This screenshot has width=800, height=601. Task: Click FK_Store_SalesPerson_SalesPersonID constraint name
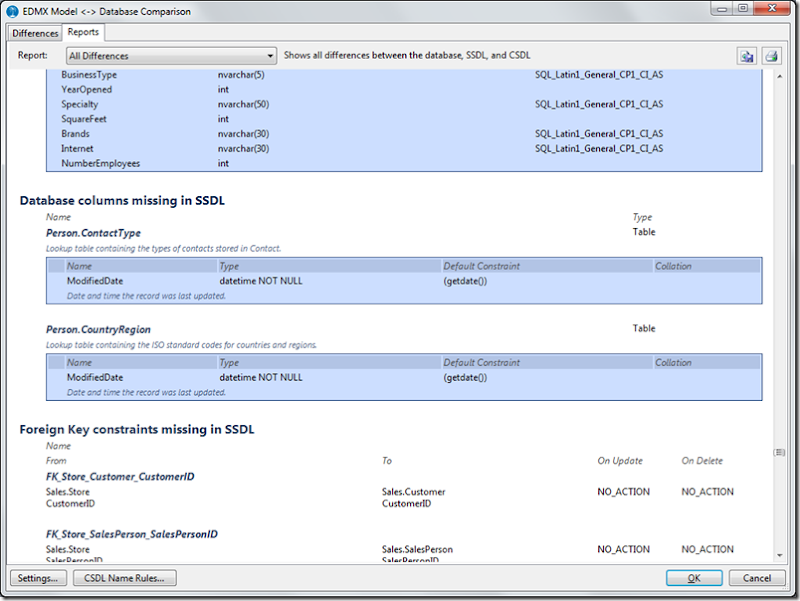pyautogui.click(x=132, y=534)
